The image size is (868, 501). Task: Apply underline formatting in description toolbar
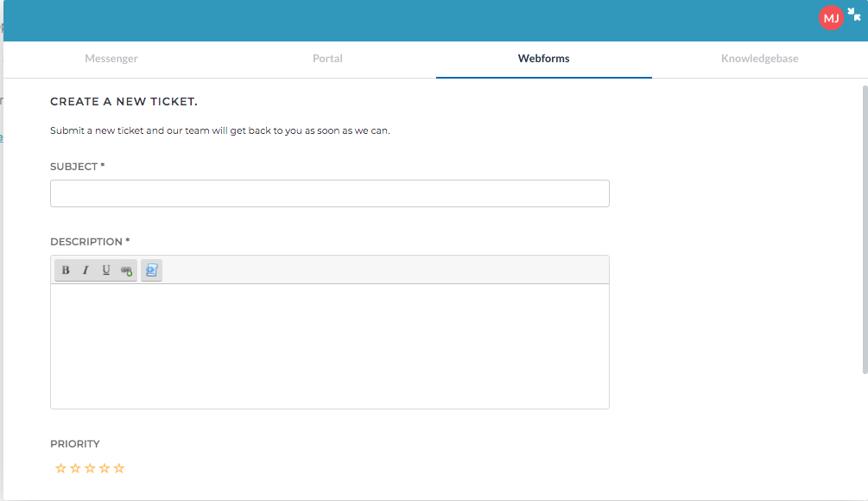pyautogui.click(x=106, y=270)
